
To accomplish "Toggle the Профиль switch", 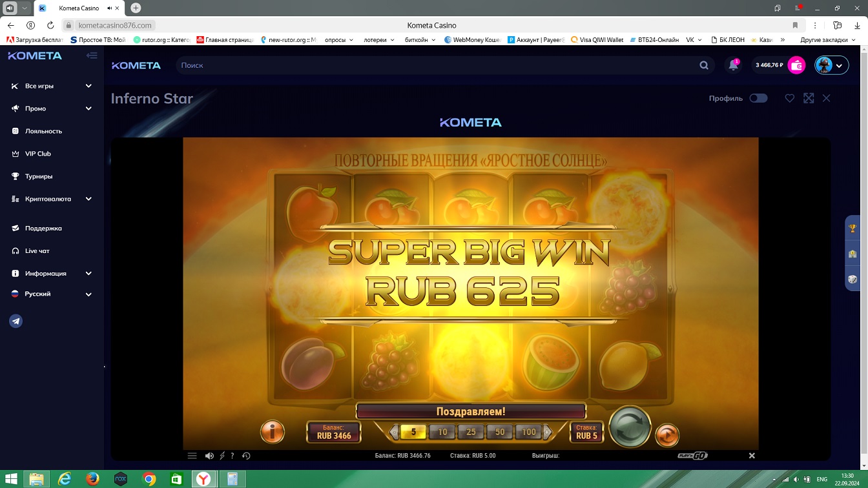I will [x=758, y=98].
